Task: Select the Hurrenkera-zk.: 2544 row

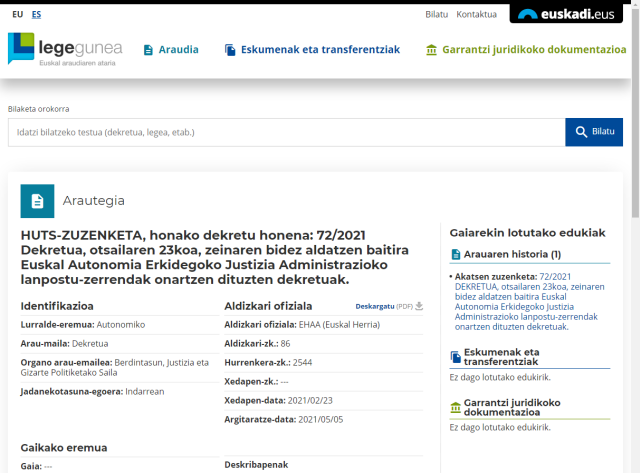Action: [x=323, y=362]
